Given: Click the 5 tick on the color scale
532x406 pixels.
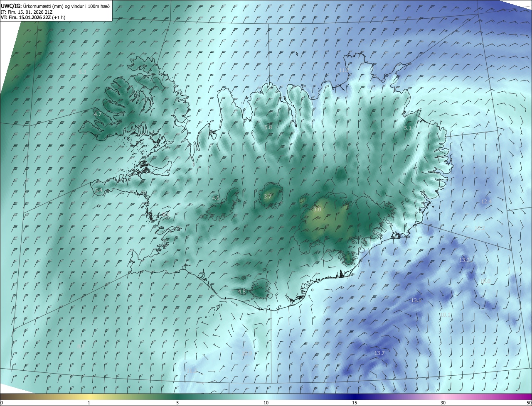Looking at the screenshot, I should point(177,403).
